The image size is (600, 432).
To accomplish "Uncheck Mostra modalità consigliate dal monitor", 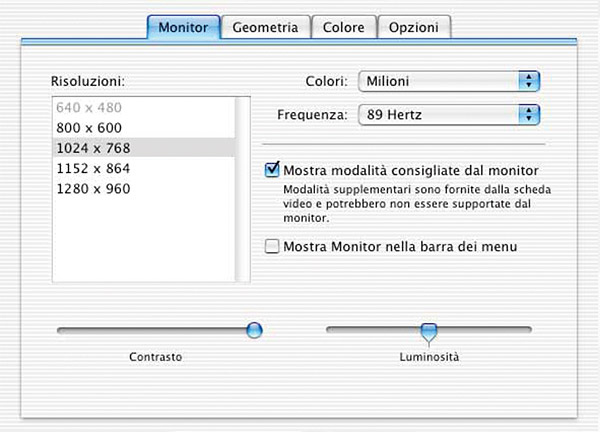I will [x=272, y=170].
